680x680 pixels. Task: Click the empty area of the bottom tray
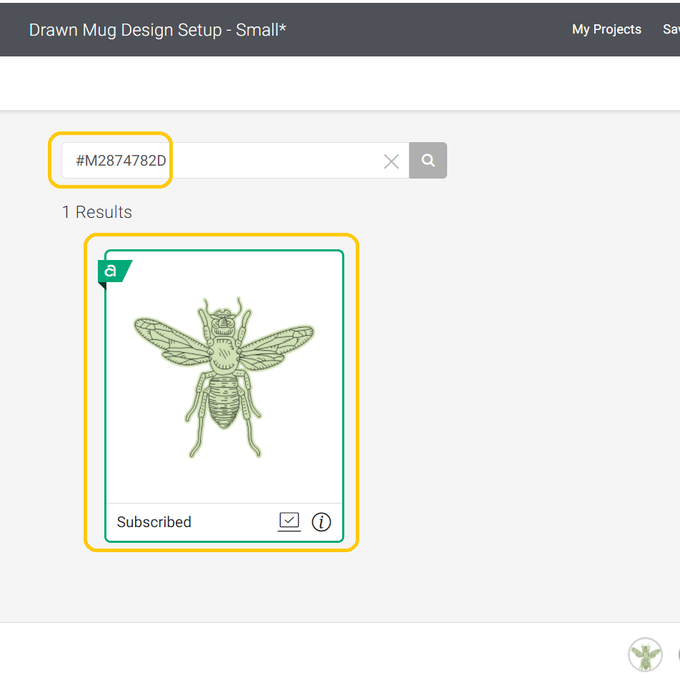point(300,652)
